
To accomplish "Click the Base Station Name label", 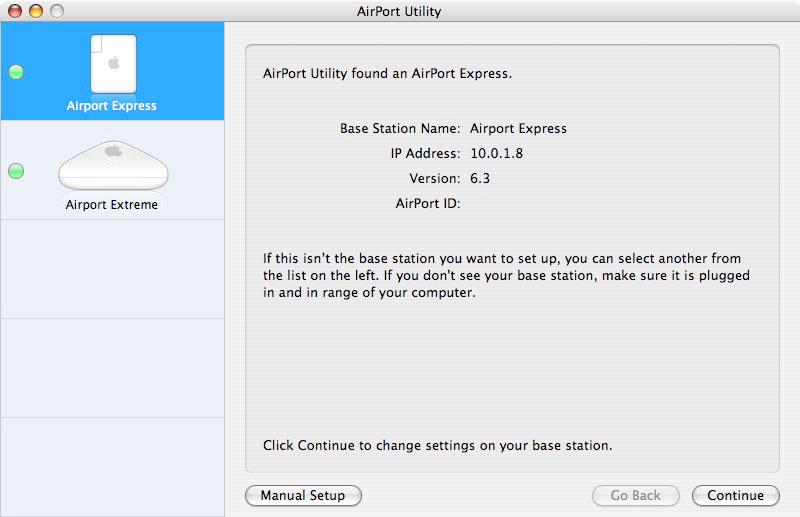I will (400, 128).
